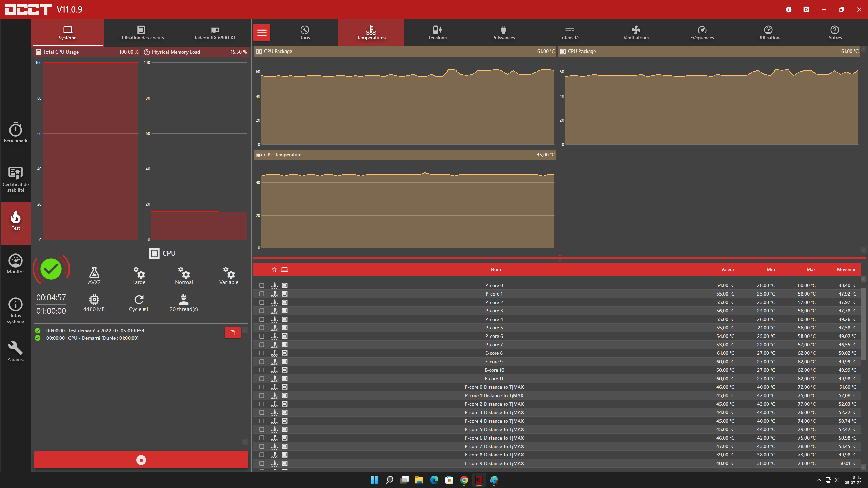
Task: Select the Radeon RX 6900 XT tab
Action: coord(214,33)
